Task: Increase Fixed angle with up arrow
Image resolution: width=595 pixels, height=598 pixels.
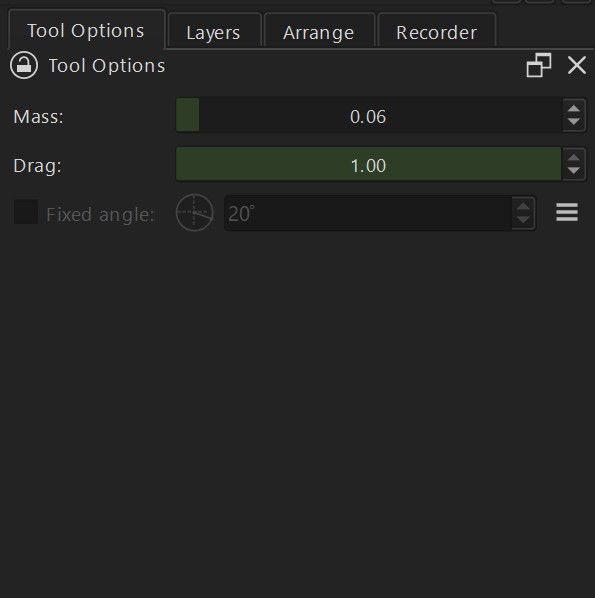Action: pos(523,206)
